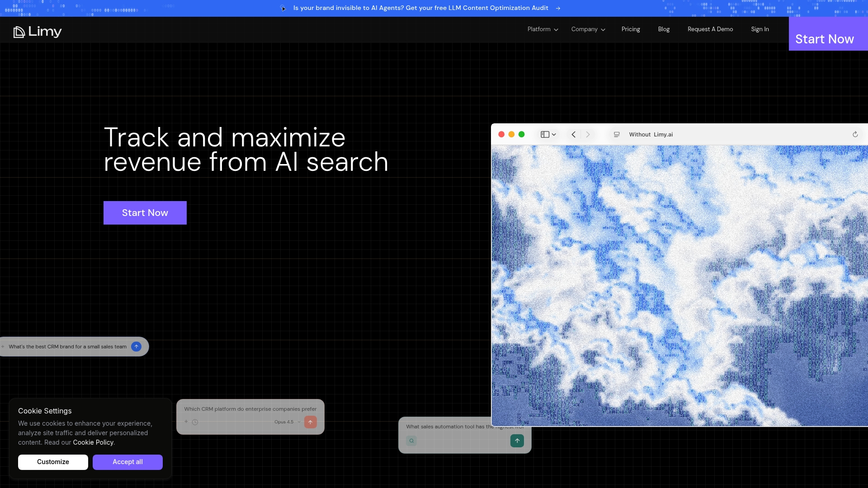The width and height of the screenshot is (868, 488).
Task: Click the Limy logo icon
Action: tap(19, 32)
